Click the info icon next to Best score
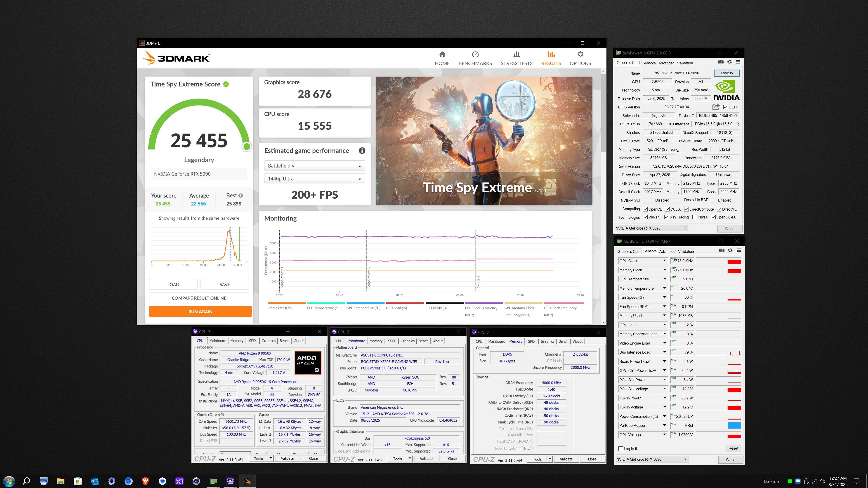868x488 pixels. tap(241, 195)
